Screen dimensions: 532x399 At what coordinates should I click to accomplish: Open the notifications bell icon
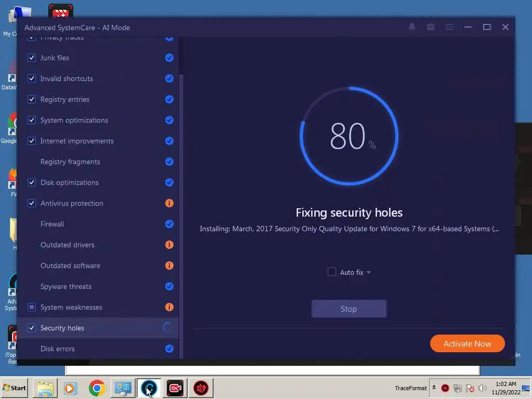pyautogui.click(x=412, y=27)
